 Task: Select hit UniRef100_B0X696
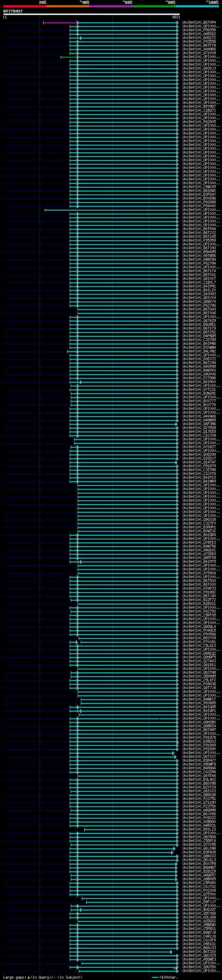[x=199, y=198]
